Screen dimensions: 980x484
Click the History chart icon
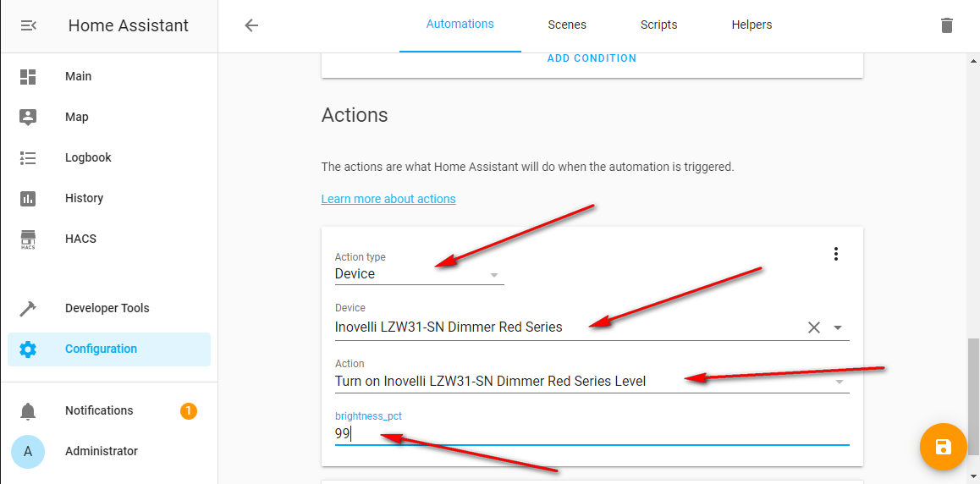[x=28, y=199]
